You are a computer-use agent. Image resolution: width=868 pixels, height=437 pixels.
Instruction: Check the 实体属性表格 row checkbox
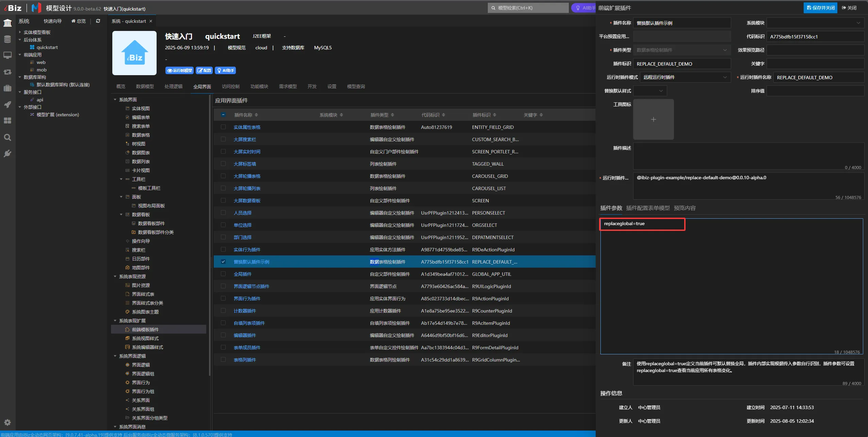click(x=223, y=127)
